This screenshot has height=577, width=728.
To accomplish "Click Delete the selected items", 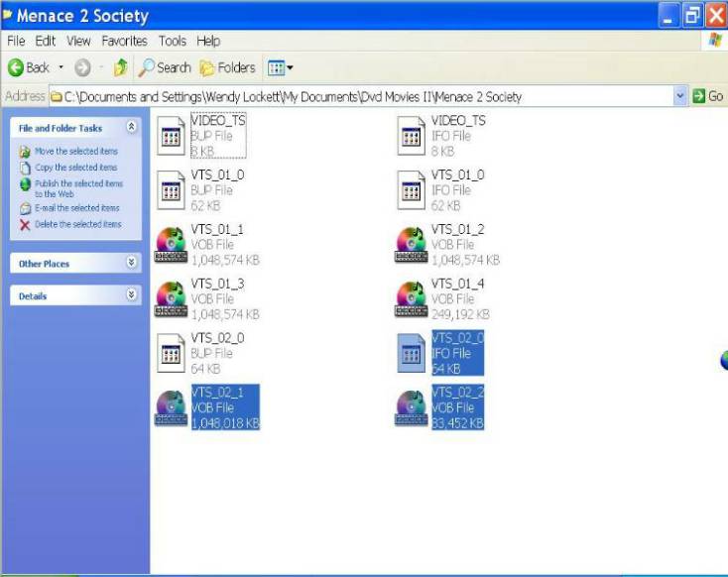I will pyautogui.click(x=70, y=224).
